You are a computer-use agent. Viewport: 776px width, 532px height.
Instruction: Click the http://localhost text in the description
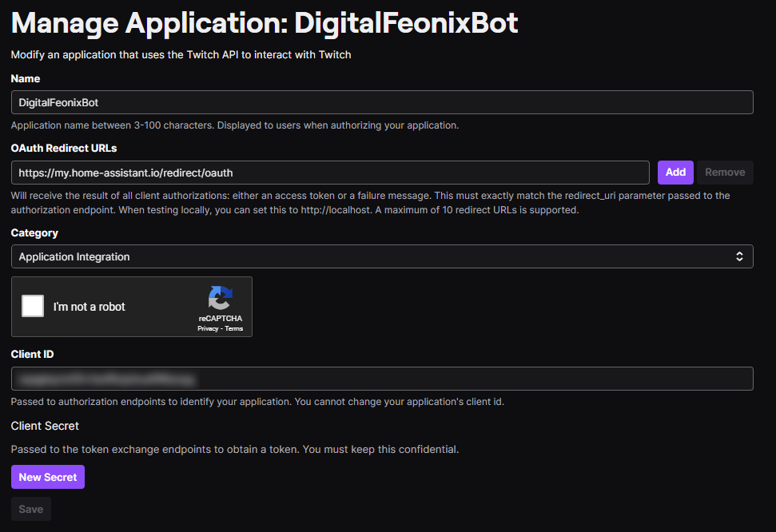click(x=332, y=209)
